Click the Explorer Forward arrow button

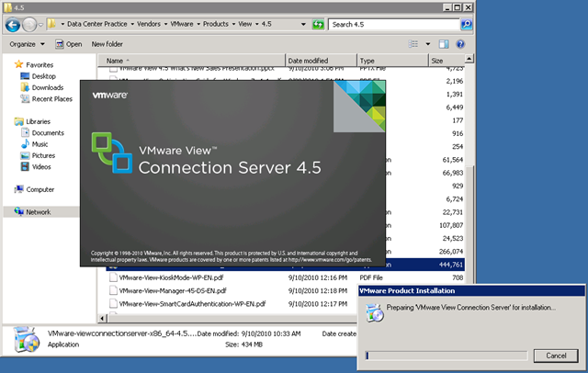click(x=29, y=25)
